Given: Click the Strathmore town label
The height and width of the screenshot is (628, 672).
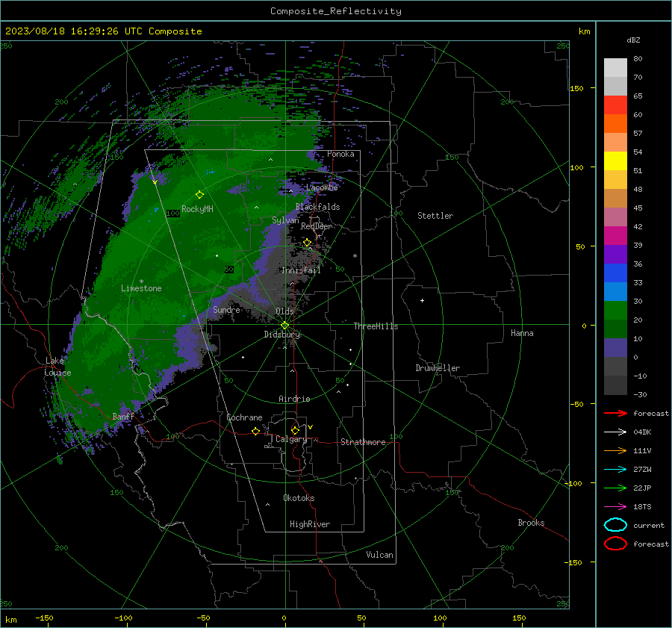Looking at the screenshot, I should click(363, 442).
